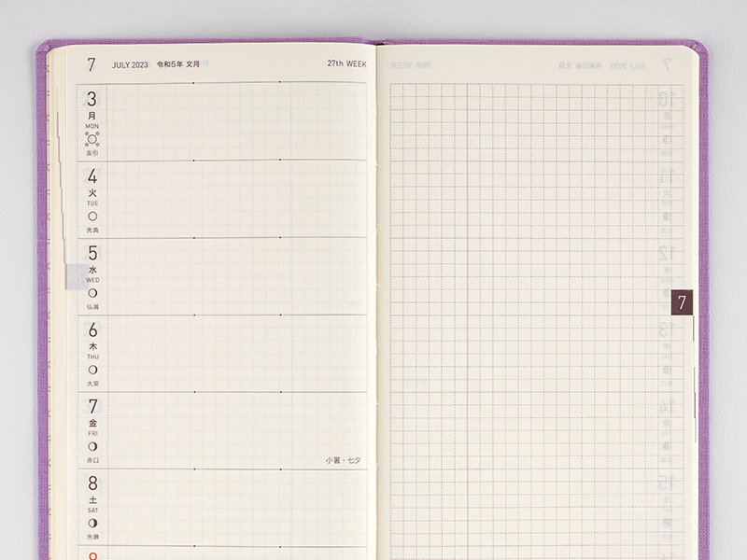This screenshot has width=747, height=560.
Task: Click the 大安 label under Thursday
Action: [92, 384]
